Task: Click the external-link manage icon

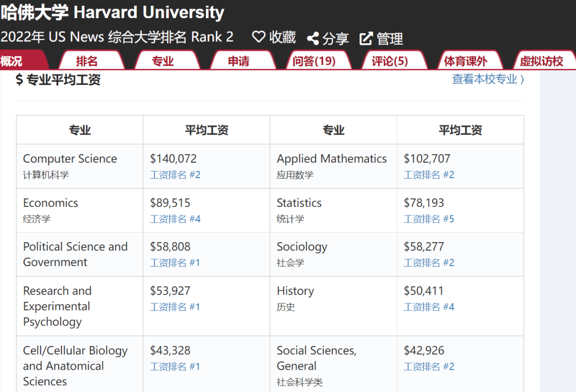Action: tap(366, 38)
